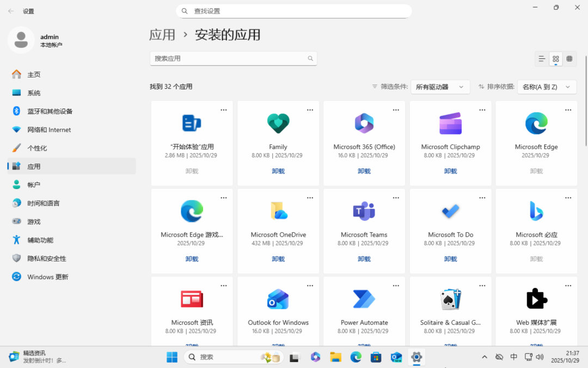Open the 精选资讯 widget on taskbar
This screenshot has height=368, width=588.
coord(37,357)
